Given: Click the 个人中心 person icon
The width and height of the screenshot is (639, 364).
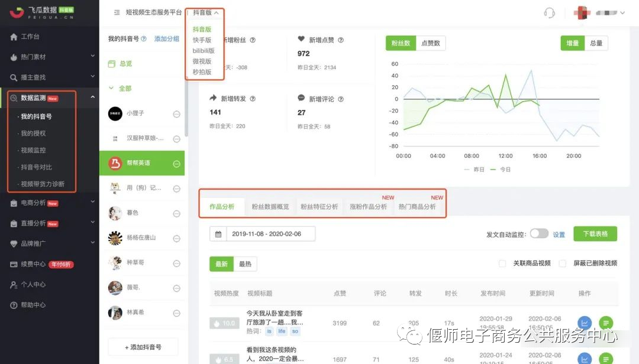Looking at the screenshot, I should (14, 285).
